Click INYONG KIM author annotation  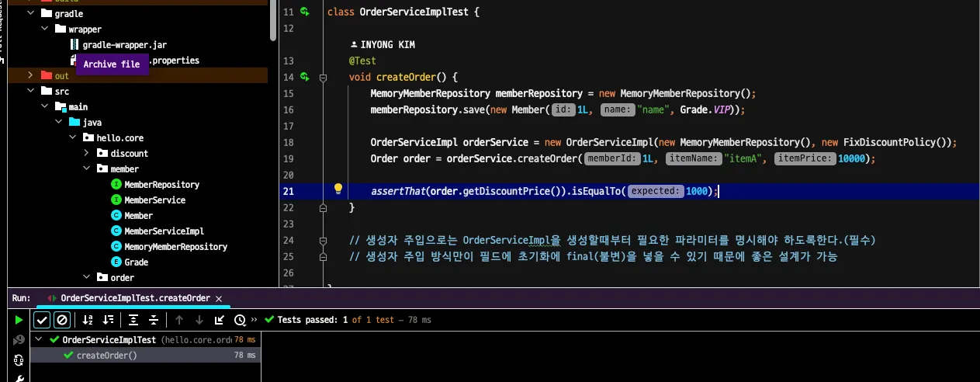click(383, 45)
